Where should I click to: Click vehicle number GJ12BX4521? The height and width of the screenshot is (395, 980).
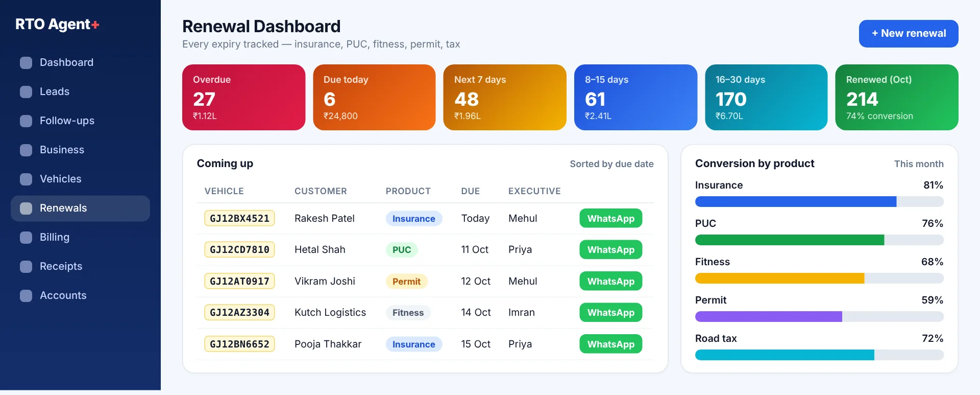(239, 219)
